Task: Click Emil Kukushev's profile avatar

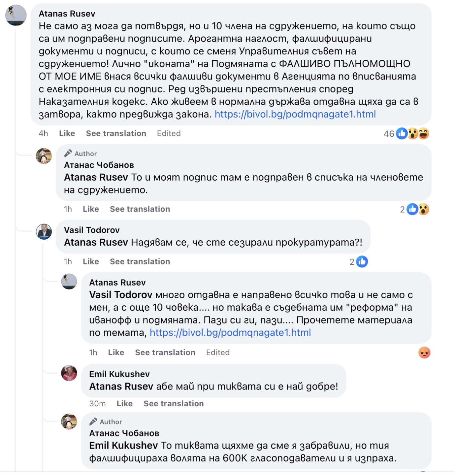Action: click(x=69, y=373)
